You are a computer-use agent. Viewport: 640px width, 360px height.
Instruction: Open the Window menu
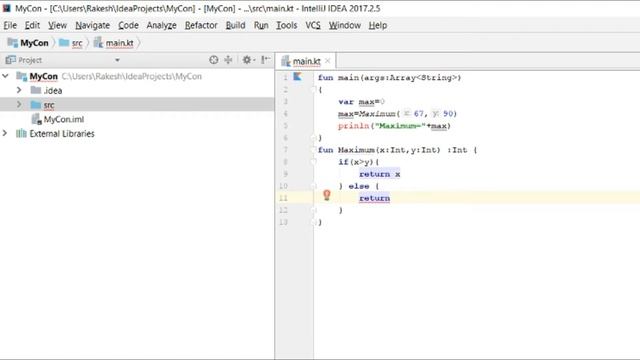(344, 25)
